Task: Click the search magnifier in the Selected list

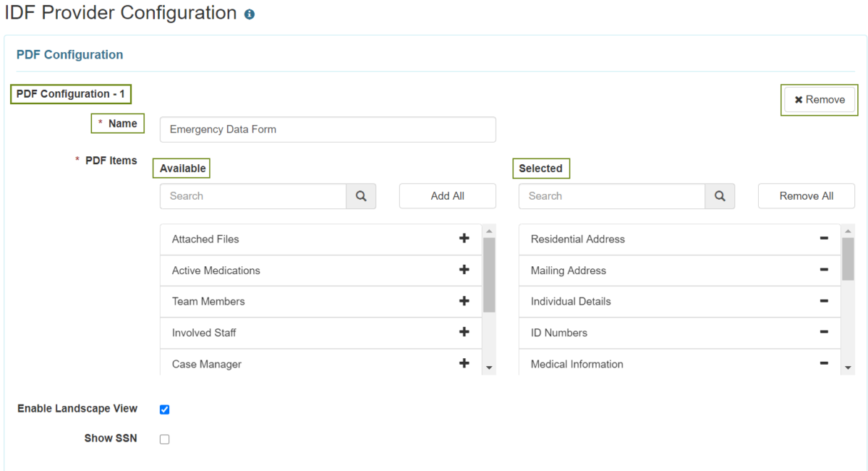Action: 719,195
